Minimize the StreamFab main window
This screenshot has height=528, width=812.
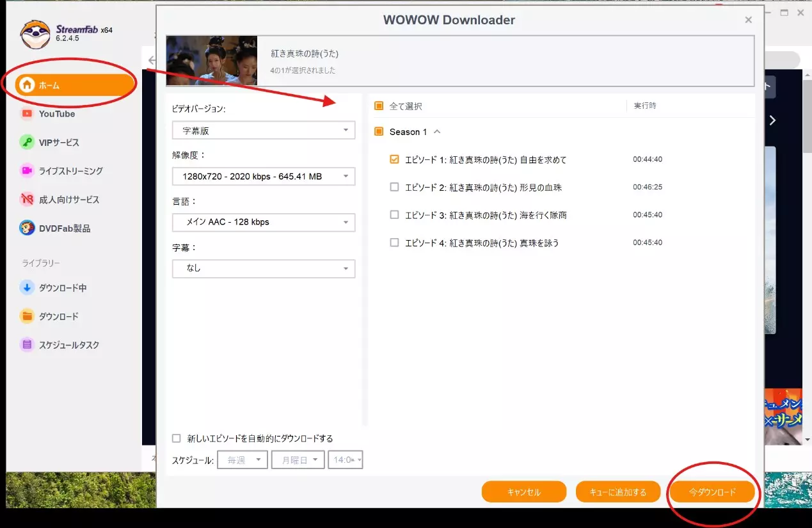pos(768,13)
